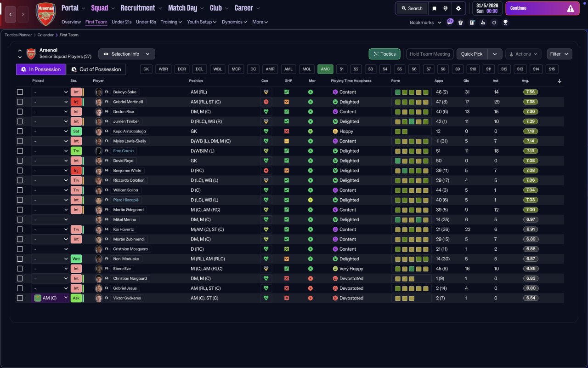This screenshot has height=368, width=588.
Task: Open the Picked dropdown for Gabriel Jesus
Action: (50, 288)
